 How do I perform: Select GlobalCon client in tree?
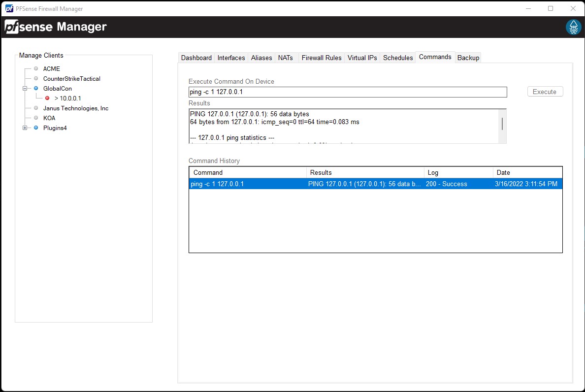(58, 88)
